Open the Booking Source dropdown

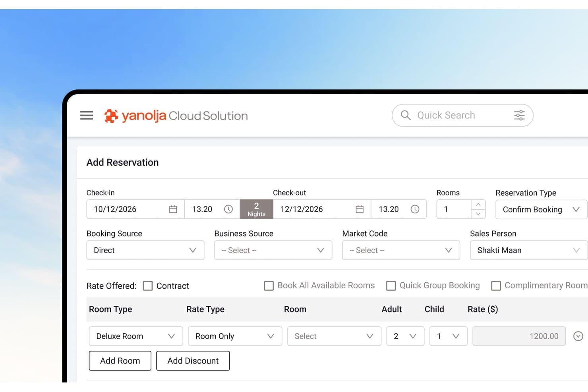[x=145, y=250]
